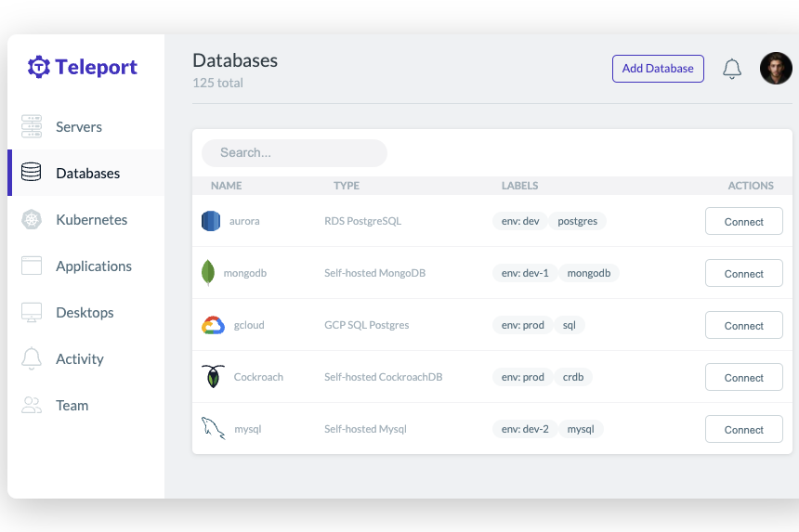799x532 pixels.
Task: Click the "env: dev-2" label tag
Action: point(525,429)
